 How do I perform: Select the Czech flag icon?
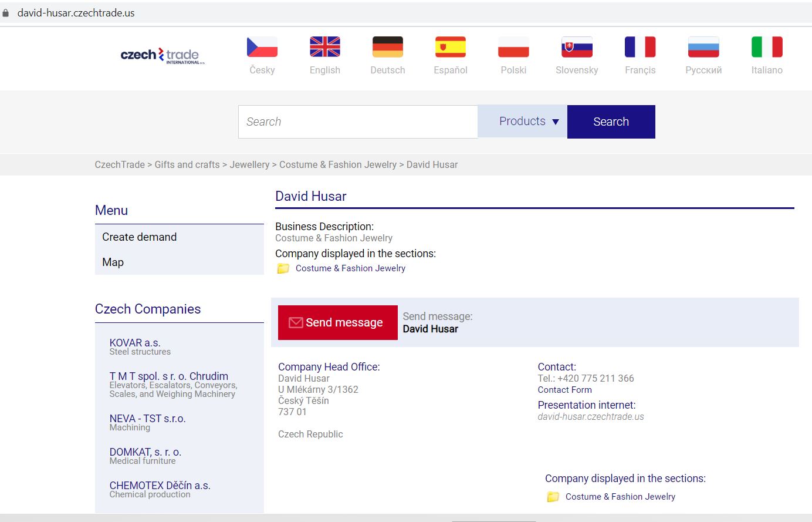pyautogui.click(x=262, y=47)
